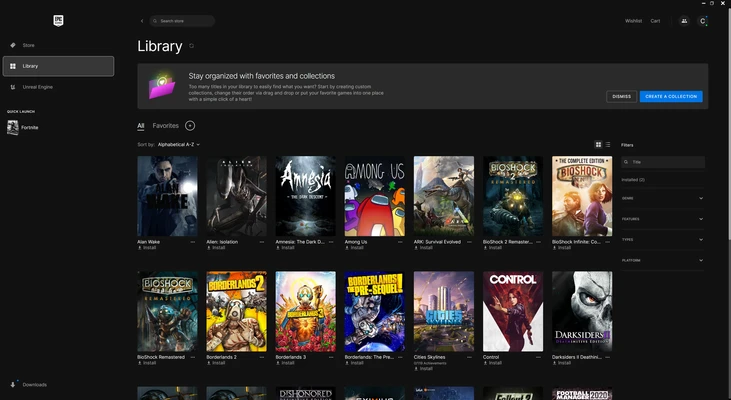Expand the Types filter

(662, 240)
